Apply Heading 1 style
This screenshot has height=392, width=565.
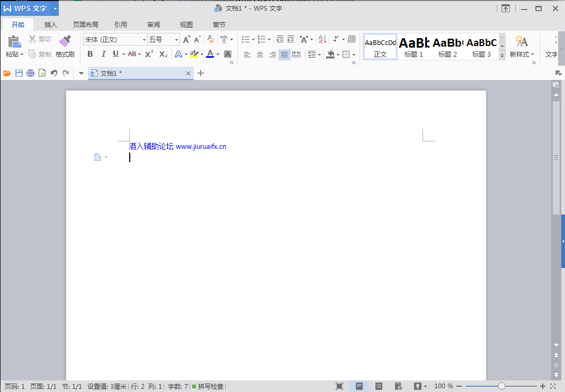(414, 47)
